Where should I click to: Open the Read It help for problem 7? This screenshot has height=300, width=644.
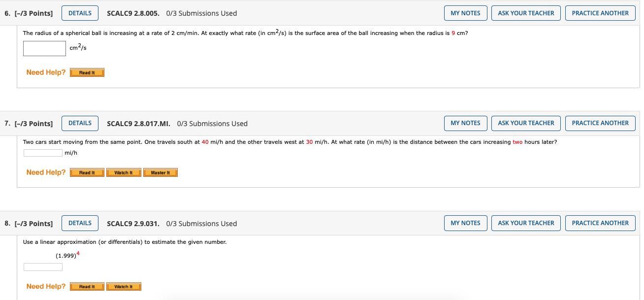pyautogui.click(x=87, y=172)
